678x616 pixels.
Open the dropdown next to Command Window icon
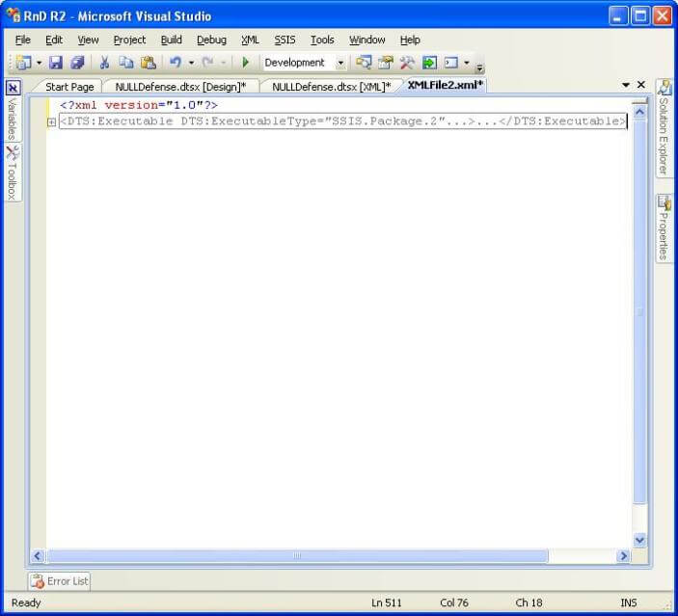467,63
